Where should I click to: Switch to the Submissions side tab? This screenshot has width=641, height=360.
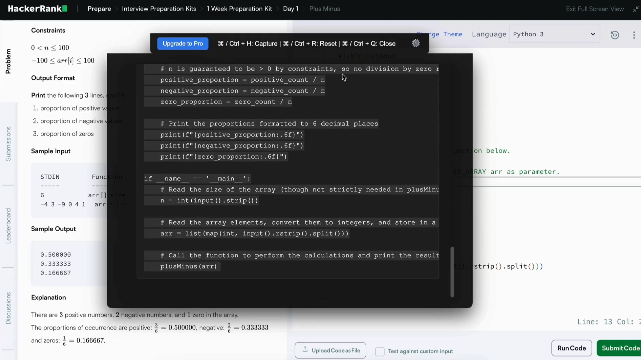coord(8,143)
